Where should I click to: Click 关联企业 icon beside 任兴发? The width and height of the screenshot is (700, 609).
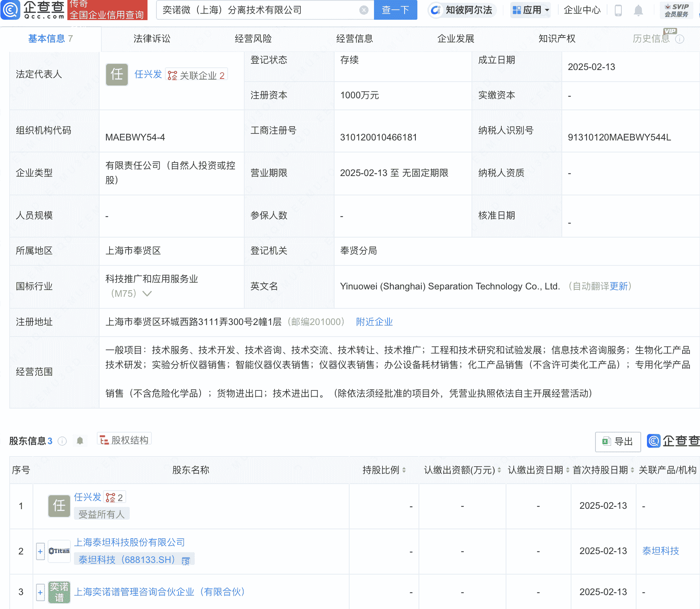click(172, 75)
